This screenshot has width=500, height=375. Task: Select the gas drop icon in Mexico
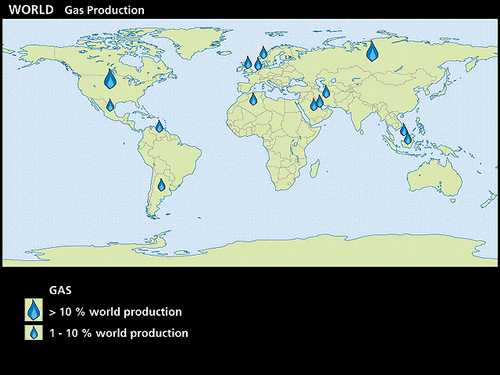coord(110,105)
